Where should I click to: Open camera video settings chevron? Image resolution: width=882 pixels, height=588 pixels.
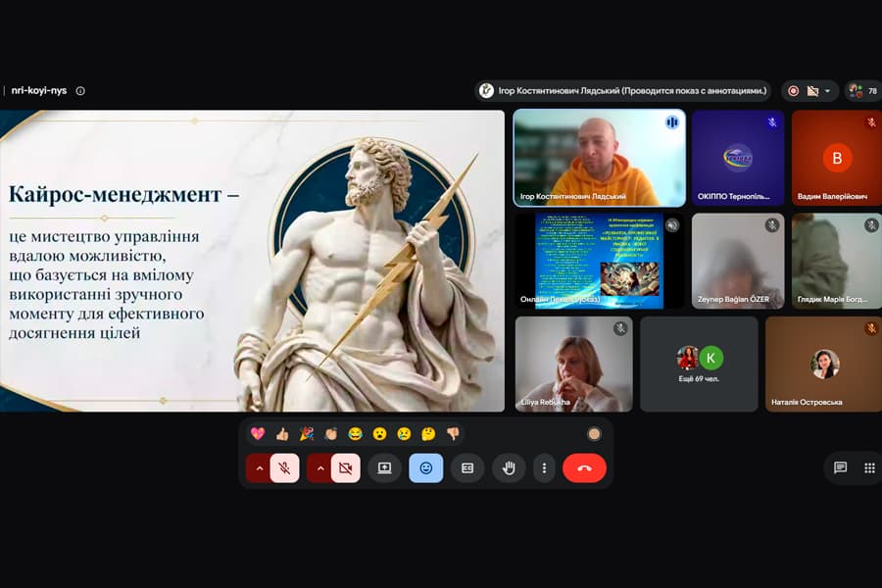pos(320,468)
